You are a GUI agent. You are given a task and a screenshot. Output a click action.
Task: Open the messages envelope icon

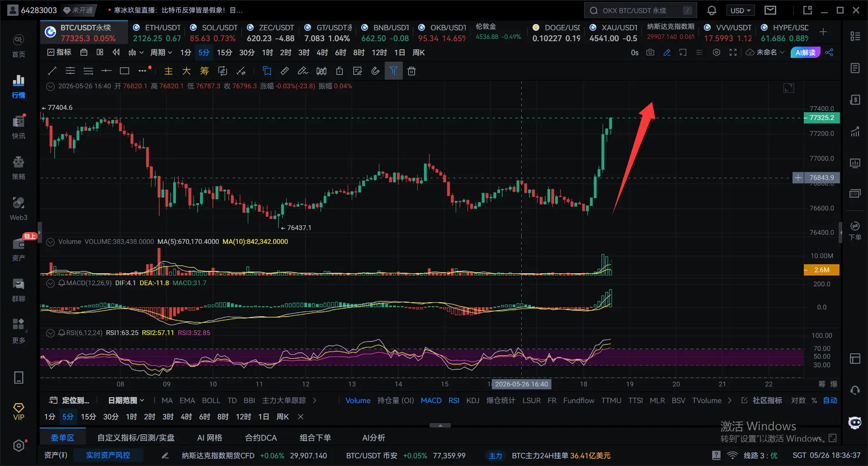click(770, 10)
